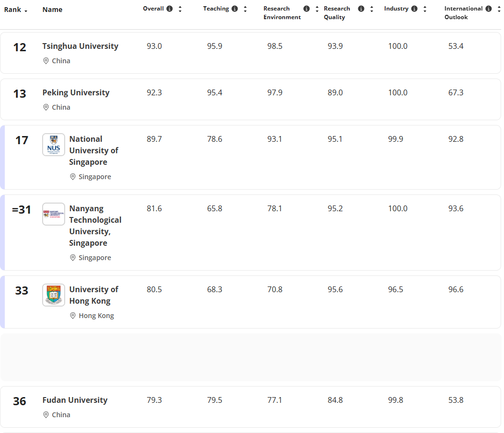Open Nanyang Technological University, Singapore page
The image size is (504, 433).
pos(95,226)
